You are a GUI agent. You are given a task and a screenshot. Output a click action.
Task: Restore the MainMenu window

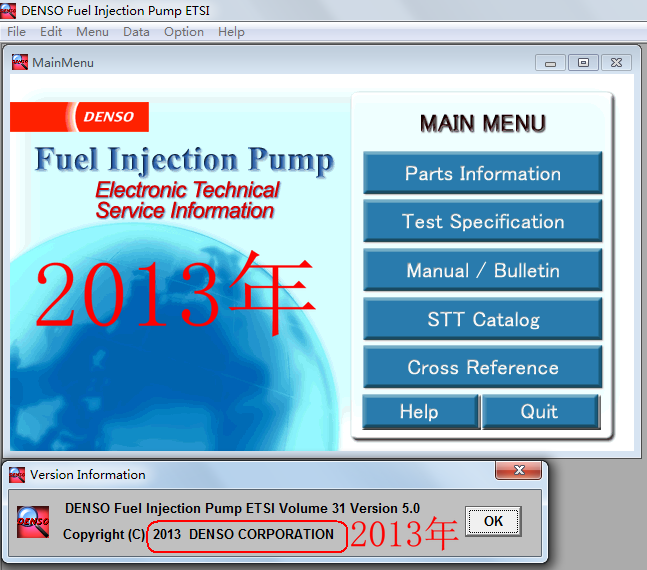pyautogui.click(x=583, y=63)
